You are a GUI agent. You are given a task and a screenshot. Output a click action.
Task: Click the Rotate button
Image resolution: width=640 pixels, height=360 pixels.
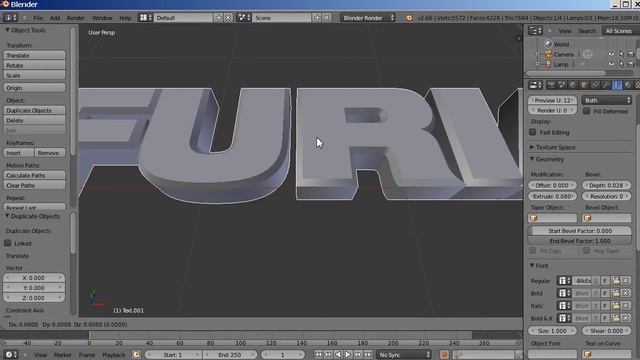(34, 65)
